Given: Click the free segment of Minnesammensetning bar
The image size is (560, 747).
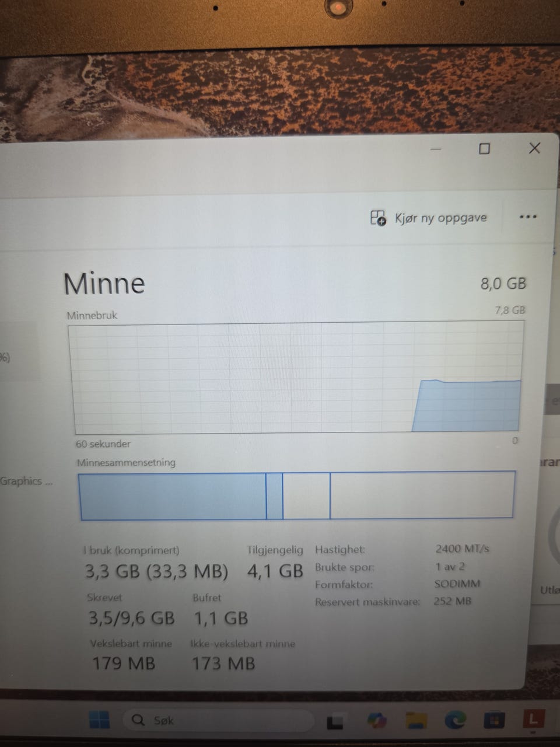Looking at the screenshot, I should (x=422, y=495).
